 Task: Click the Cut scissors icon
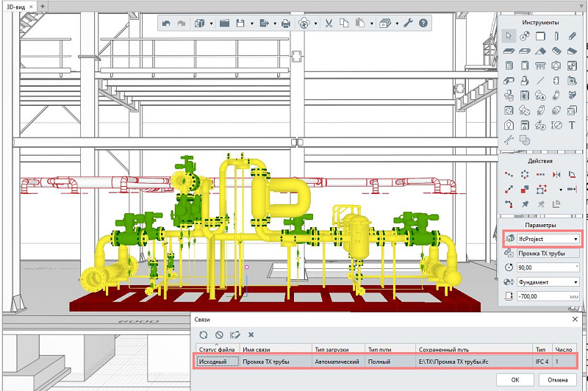click(330, 24)
